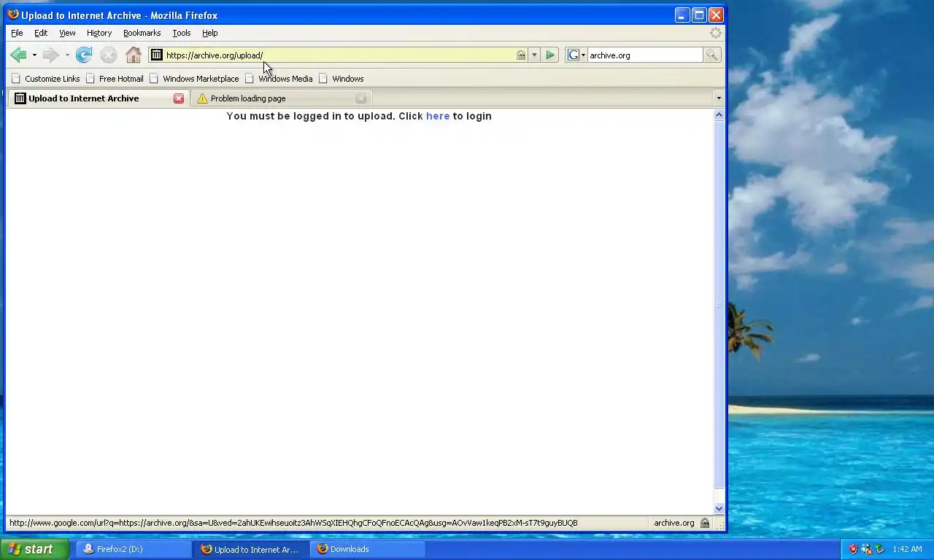The width and height of the screenshot is (934, 560).
Task: Open the History menu
Action: tap(99, 33)
